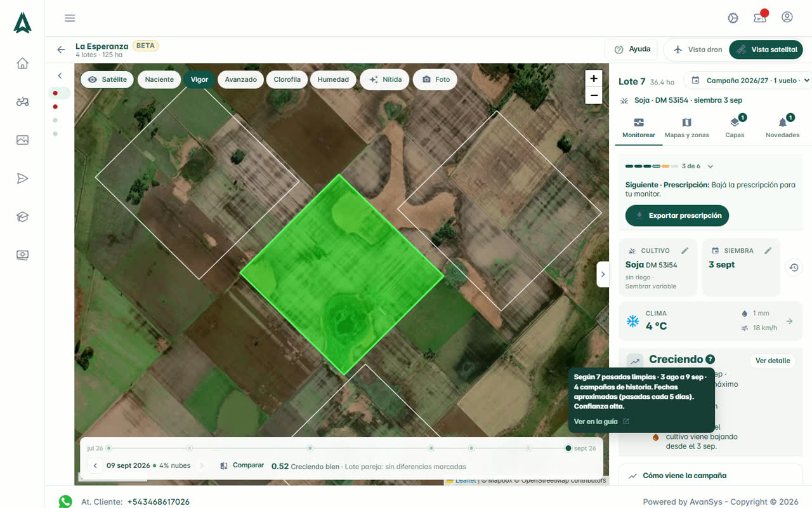Switch to Mapas y zonas tab
Viewport: 812px width, 508px height.
pos(686,127)
